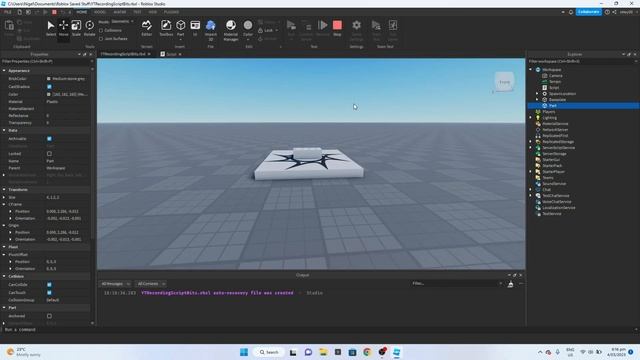
Task: Click the Run a command bar
Action: [x=318, y=329]
